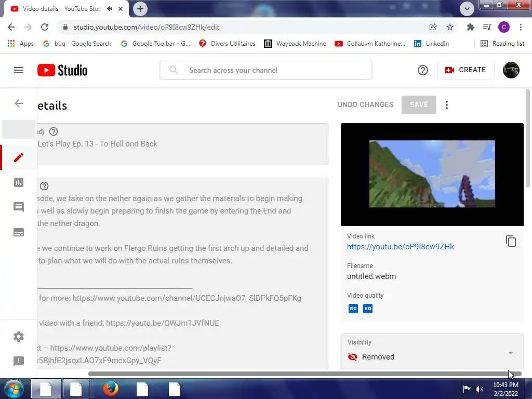Open the Divers Utilitaires bookmark

(227, 44)
